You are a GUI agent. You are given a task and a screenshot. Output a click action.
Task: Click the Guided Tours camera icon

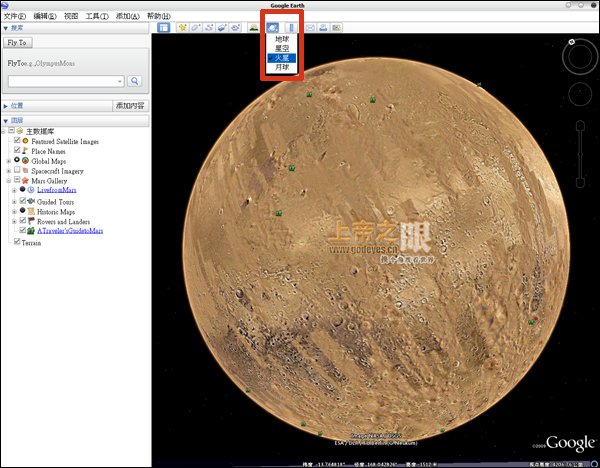point(31,201)
